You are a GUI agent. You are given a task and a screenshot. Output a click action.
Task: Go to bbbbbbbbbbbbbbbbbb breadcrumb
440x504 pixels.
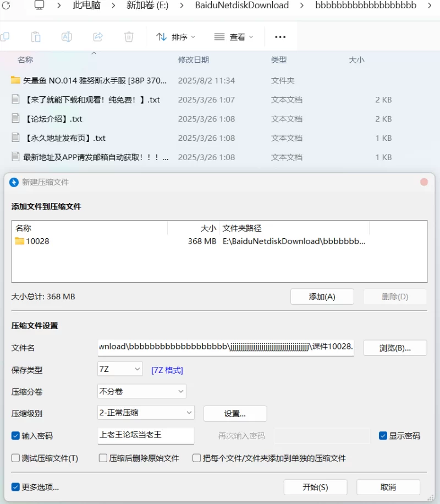click(x=366, y=5)
